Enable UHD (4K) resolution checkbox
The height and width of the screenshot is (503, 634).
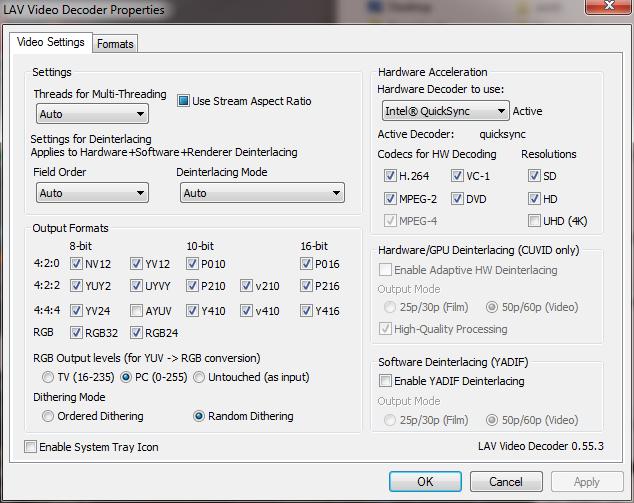click(x=534, y=221)
